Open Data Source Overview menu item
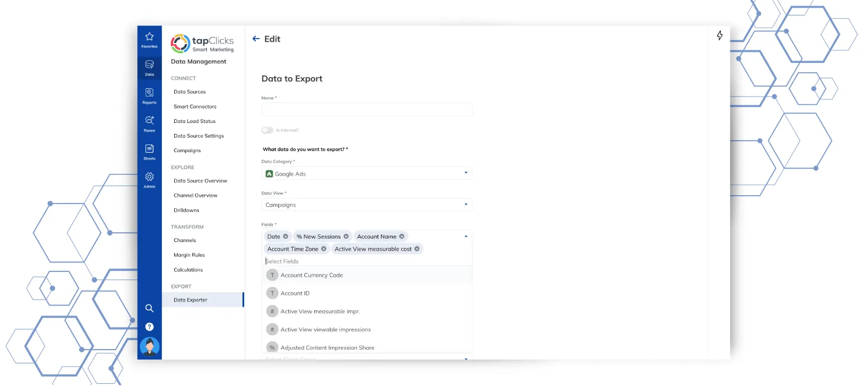The image size is (868, 386). [200, 181]
